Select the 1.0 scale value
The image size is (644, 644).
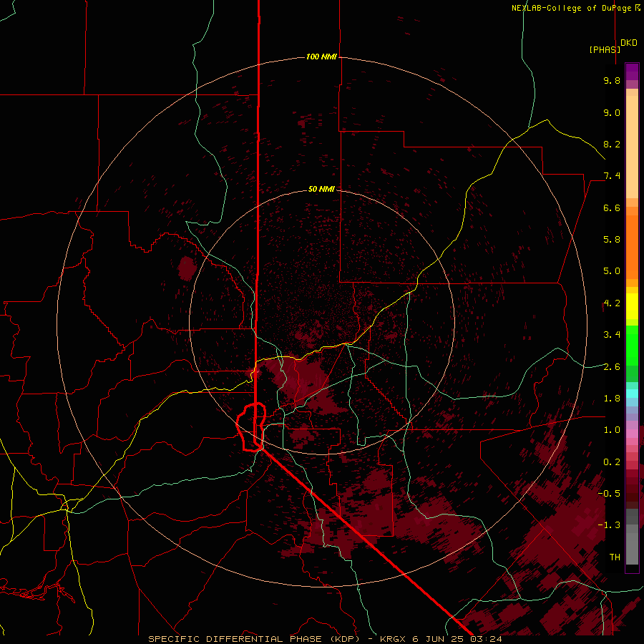click(x=612, y=429)
